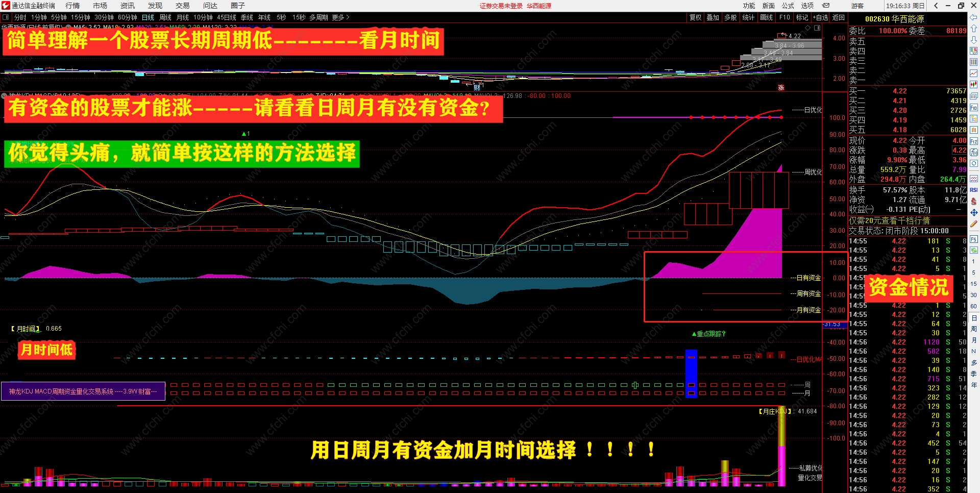Click the 买一 volume 73657

[x=956, y=91]
